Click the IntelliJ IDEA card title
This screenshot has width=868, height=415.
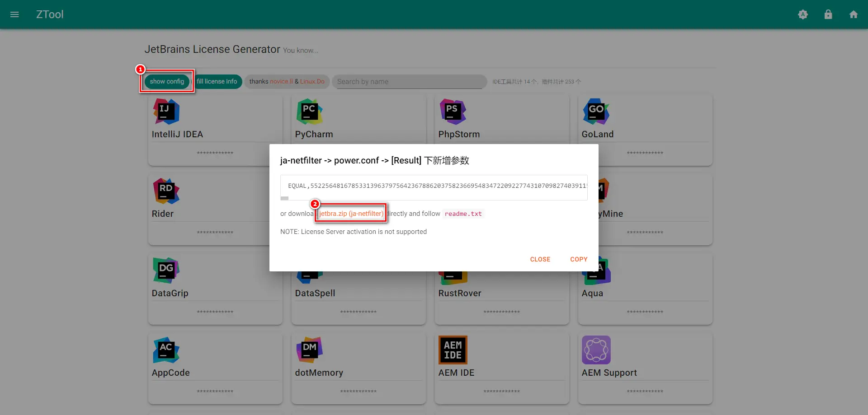[177, 134]
